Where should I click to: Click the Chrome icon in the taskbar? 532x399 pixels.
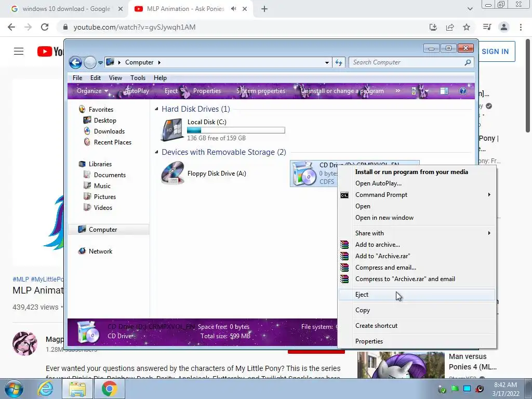[x=109, y=389]
